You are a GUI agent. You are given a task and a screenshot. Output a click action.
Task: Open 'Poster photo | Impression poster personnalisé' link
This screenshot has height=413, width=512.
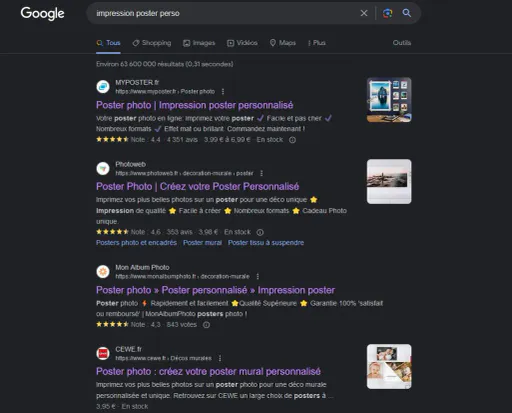click(x=195, y=105)
